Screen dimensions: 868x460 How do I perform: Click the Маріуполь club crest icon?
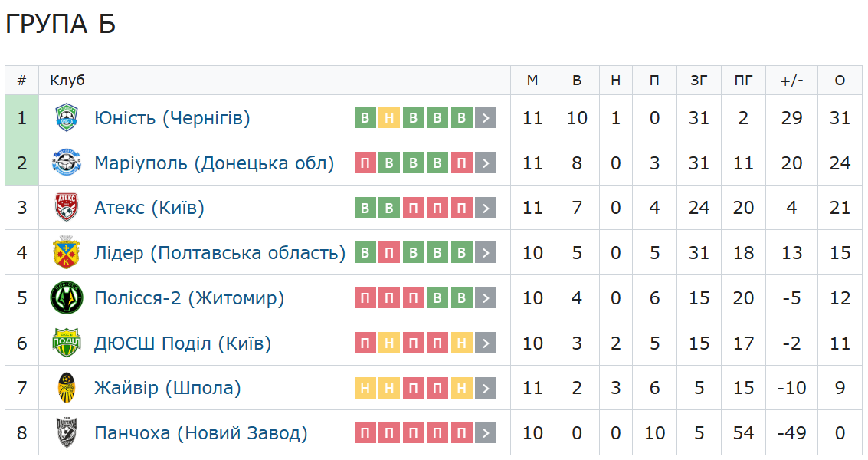click(67, 163)
